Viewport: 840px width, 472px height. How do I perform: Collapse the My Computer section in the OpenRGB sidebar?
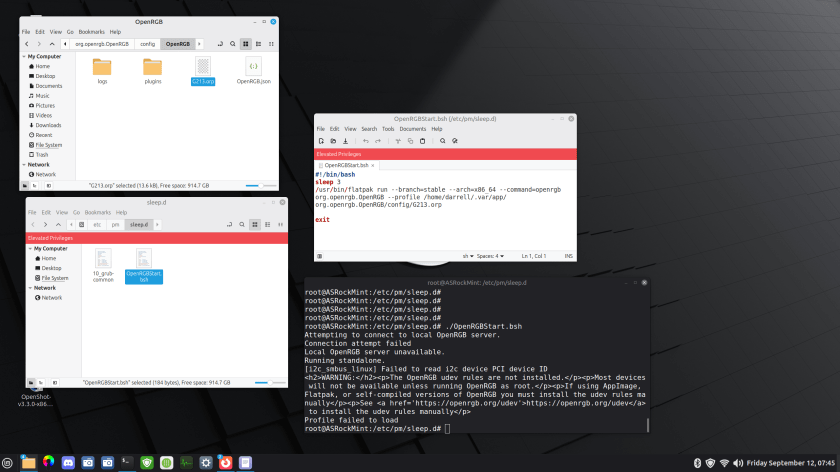tap(23, 57)
